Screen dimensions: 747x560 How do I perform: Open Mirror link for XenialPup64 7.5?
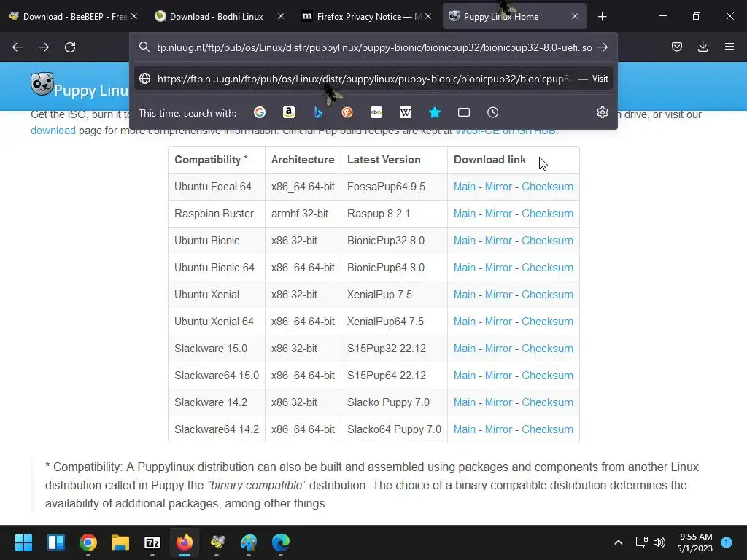pos(498,322)
